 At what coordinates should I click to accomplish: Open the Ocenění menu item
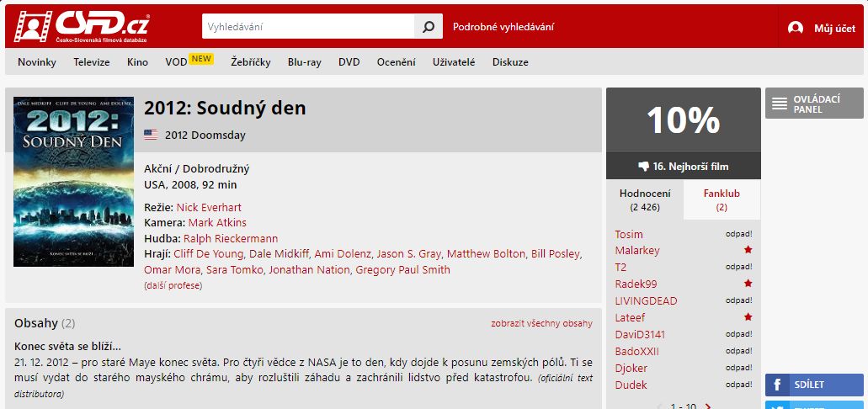(397, 62)
